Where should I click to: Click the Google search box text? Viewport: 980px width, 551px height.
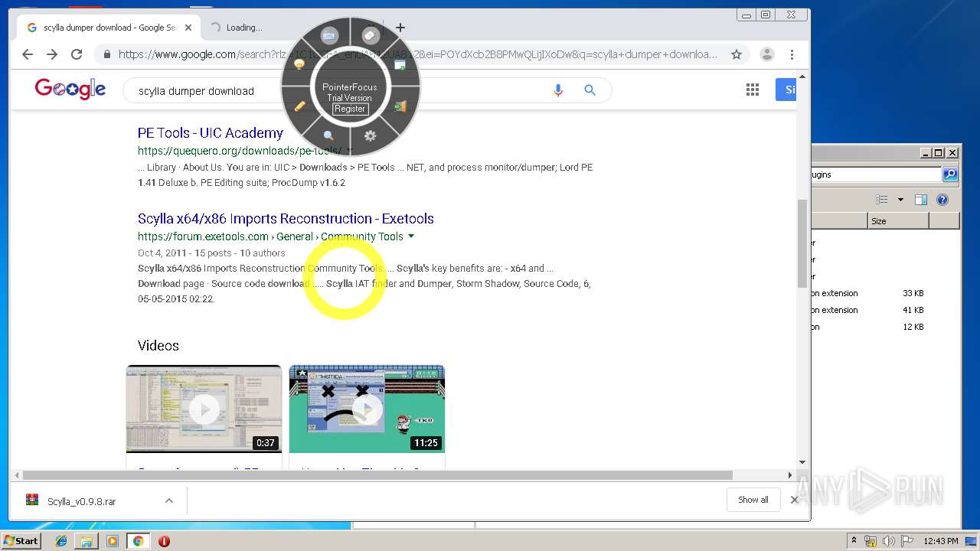[x=196, y=91]
